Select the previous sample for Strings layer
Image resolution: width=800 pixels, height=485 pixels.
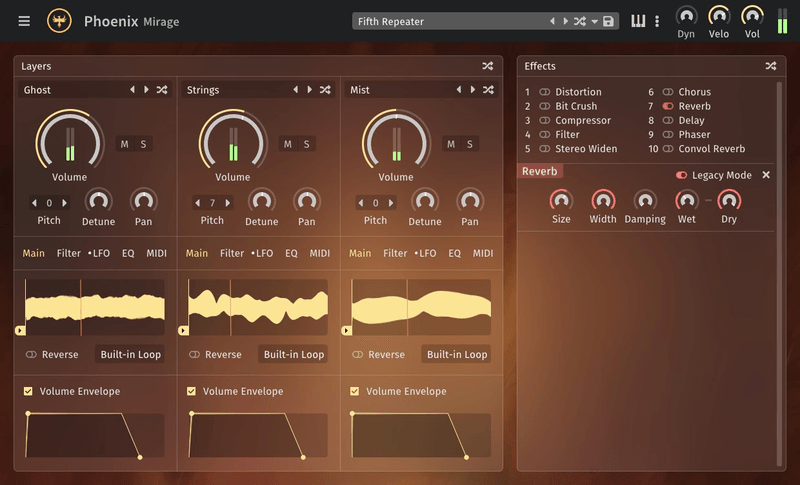click(296, 90)
